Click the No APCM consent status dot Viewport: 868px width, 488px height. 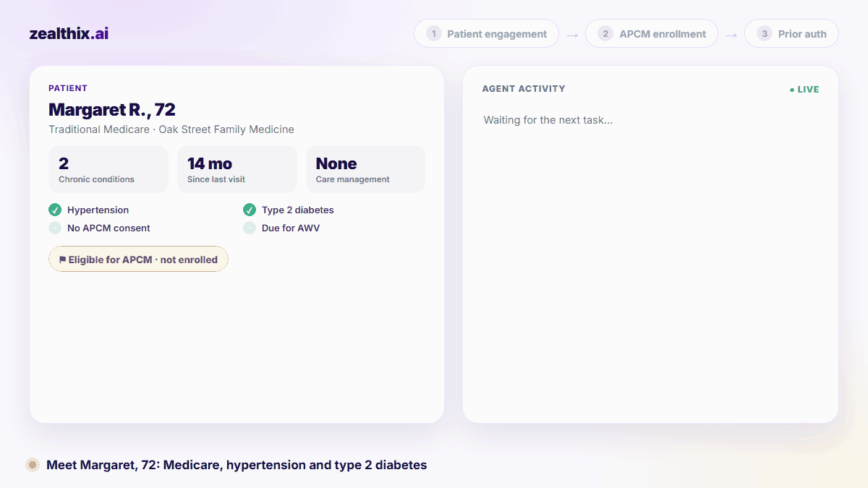click(x=55, y=228)
